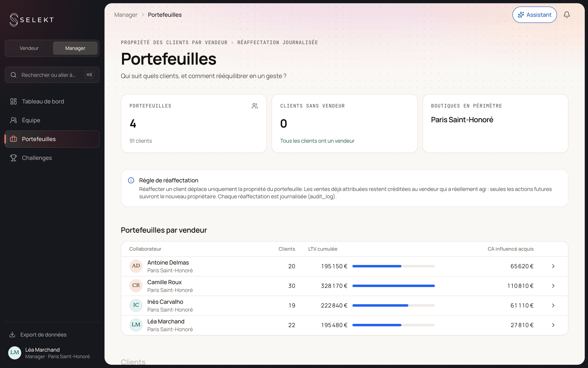
Task: Click the ⌘K shortcut badge
Action: [89, 75]
